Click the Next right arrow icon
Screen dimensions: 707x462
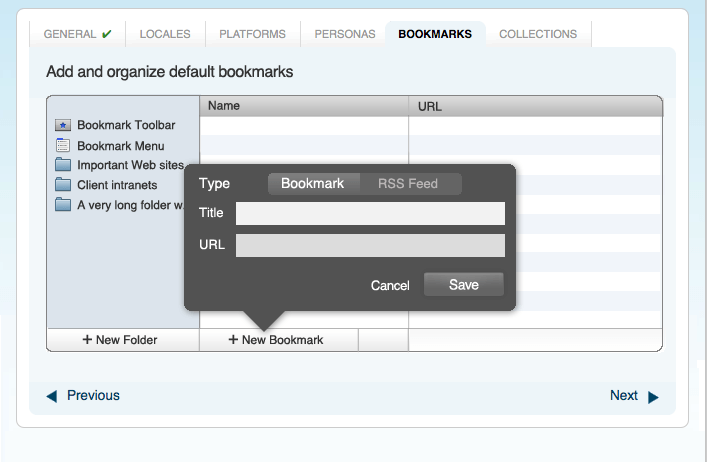(653, 397)
